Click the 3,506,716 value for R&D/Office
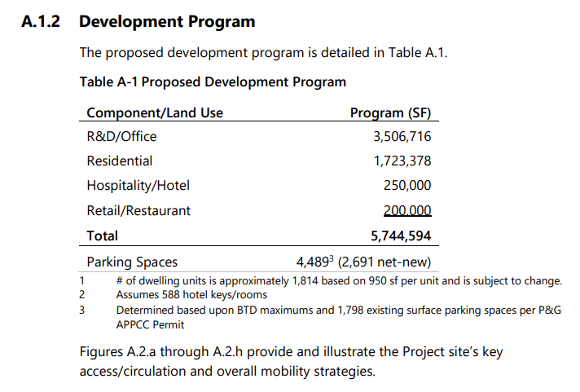This screenshot has width=580, height=392. [x=402, y=136]
